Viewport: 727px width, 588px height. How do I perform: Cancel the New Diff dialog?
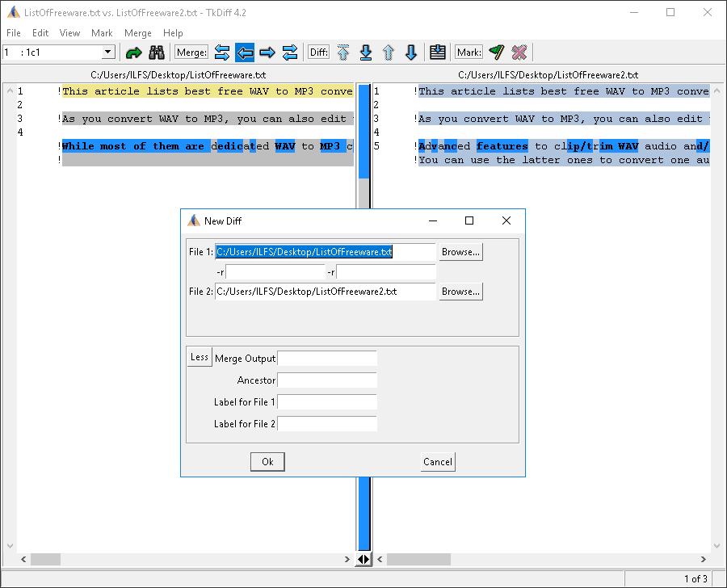point(438,462)
